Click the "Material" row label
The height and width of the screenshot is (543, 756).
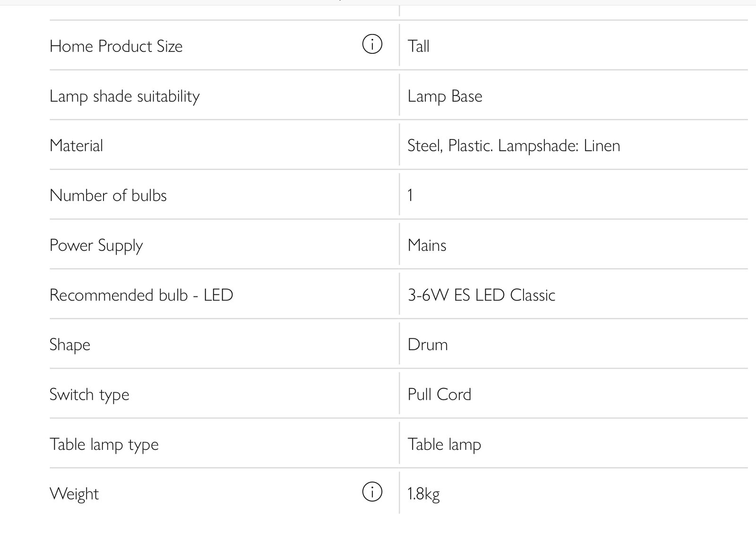(x=76, y=146)
